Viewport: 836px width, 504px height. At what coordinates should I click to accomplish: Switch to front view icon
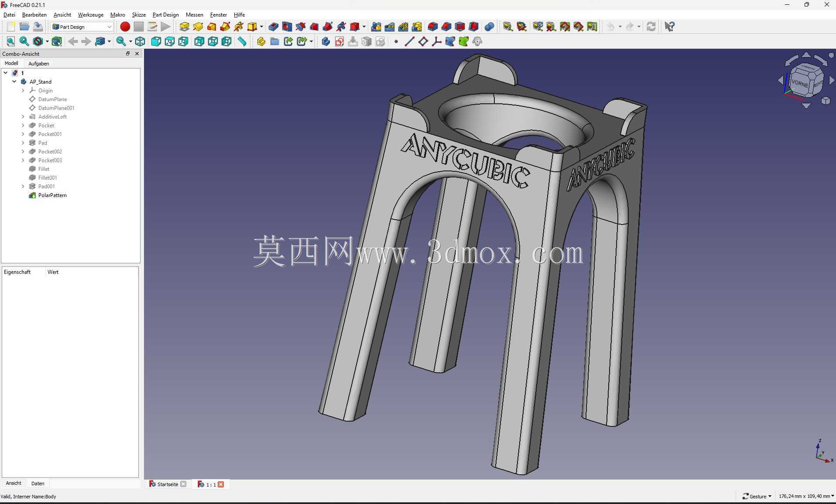156,41
